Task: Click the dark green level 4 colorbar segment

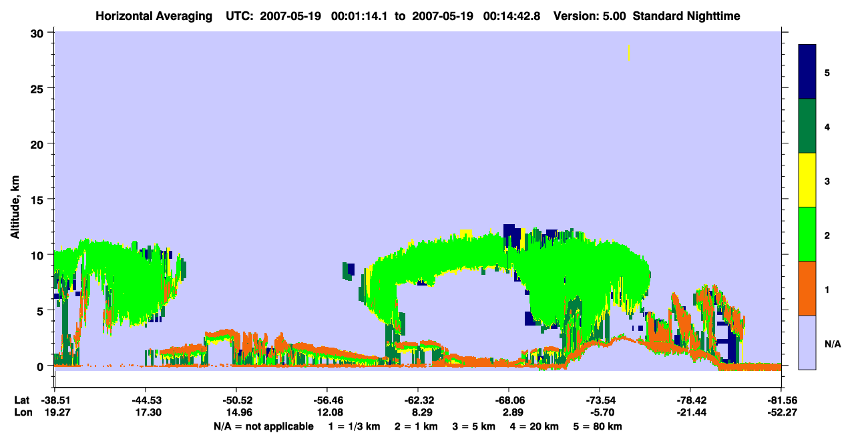Action: 807,126
